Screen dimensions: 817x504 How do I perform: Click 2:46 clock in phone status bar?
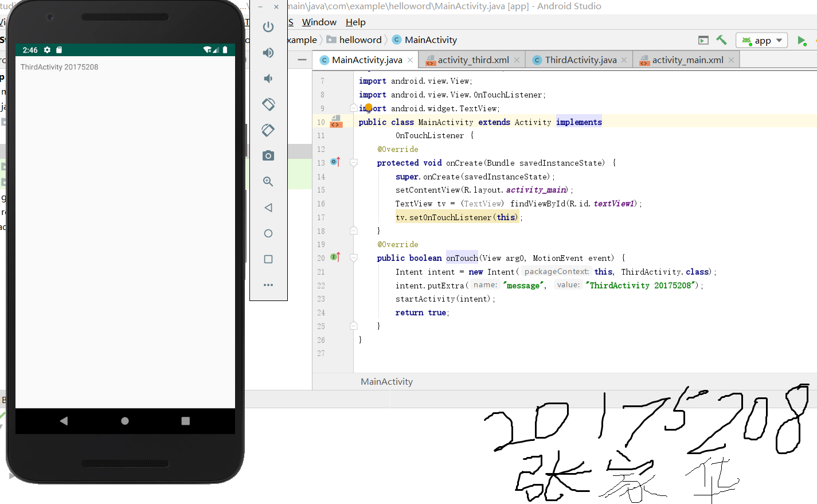click(x=30, y=50)
